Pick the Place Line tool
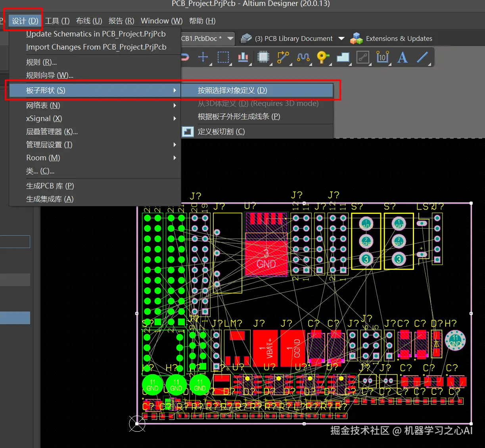Viewport: 485px width, 448px height. pos(422,57)
